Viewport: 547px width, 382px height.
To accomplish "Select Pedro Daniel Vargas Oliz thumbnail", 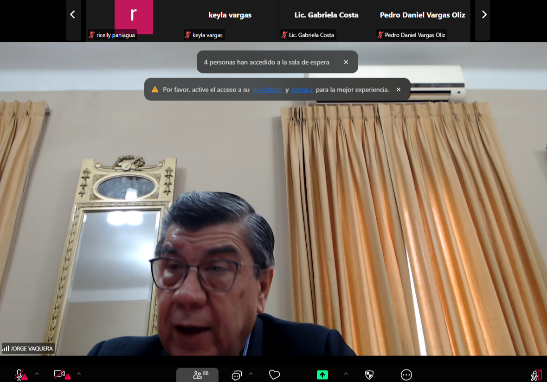I will pyautogui.click(x=422, y=20).
